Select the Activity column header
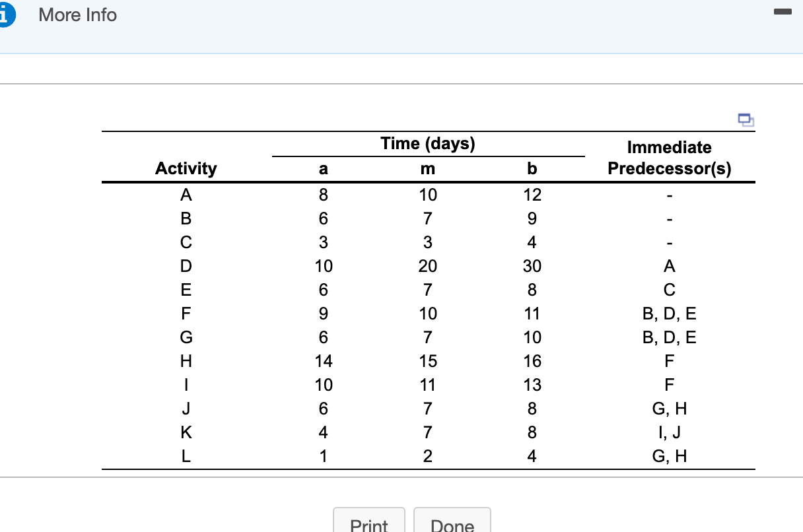The image size is (803, 532). 186,168
